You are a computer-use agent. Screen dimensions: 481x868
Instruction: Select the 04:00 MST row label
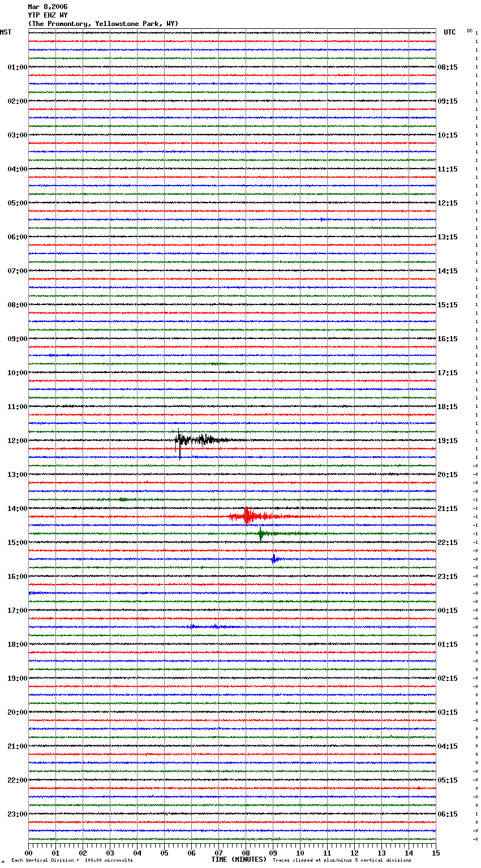pyautogui.click(x=18, y=169)
